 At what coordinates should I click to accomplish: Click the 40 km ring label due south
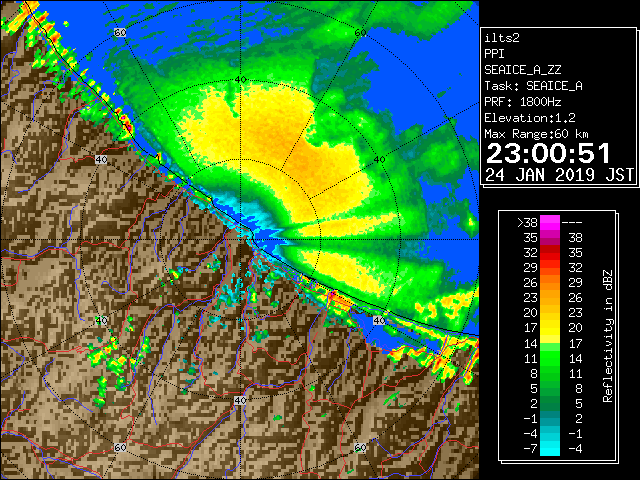tap(240, 400)
